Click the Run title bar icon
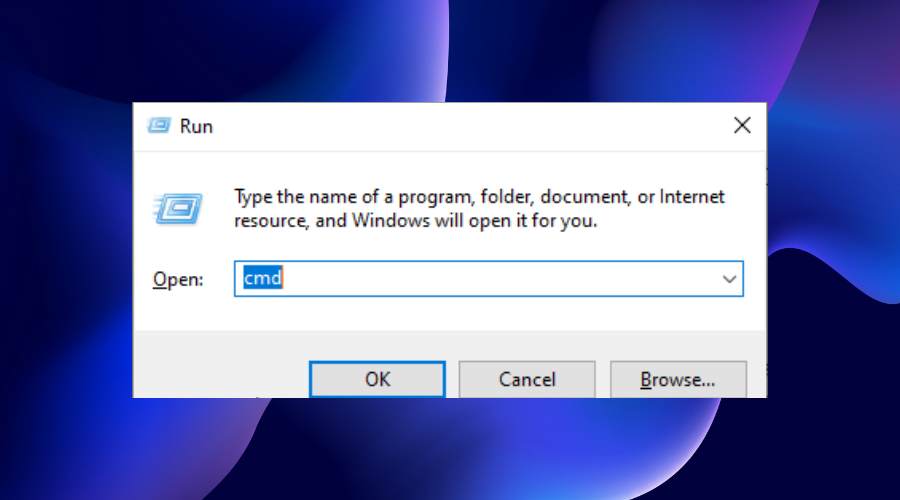 [x=159, y=125]
